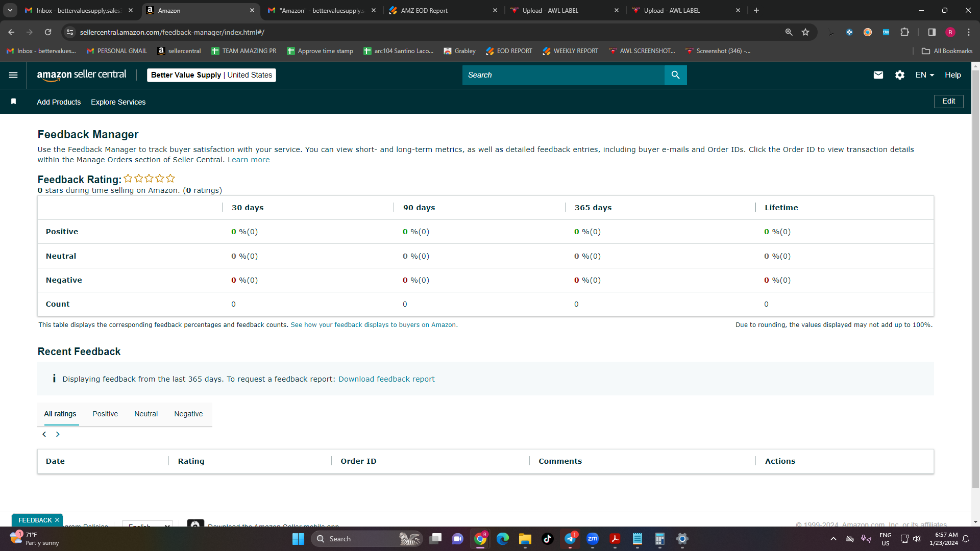Close the FEEDBACK widget with X
The width and height of the screenshot is (980, 551).
57,520
